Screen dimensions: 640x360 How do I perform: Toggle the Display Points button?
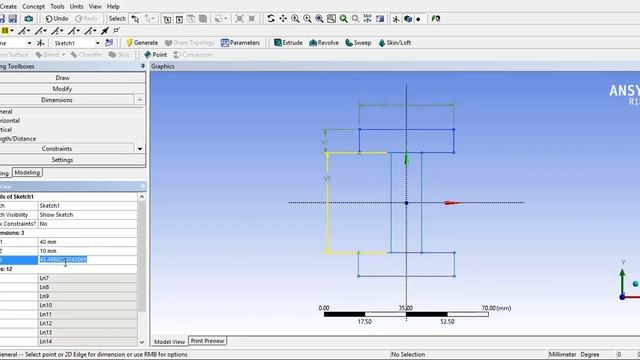tap(418, 19)
